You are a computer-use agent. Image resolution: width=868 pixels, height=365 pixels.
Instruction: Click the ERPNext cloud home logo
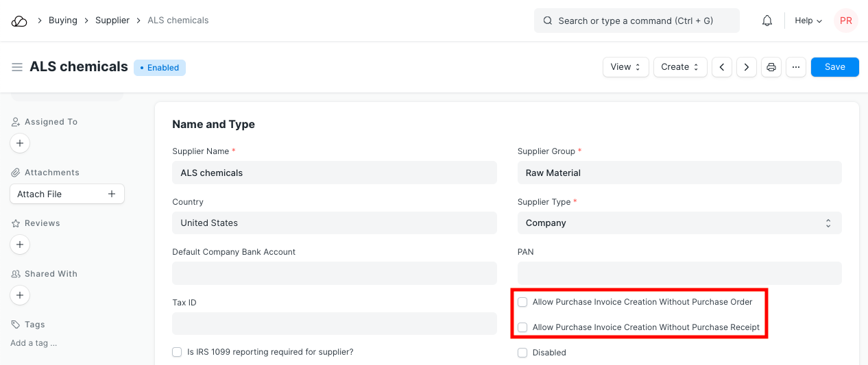19,21
